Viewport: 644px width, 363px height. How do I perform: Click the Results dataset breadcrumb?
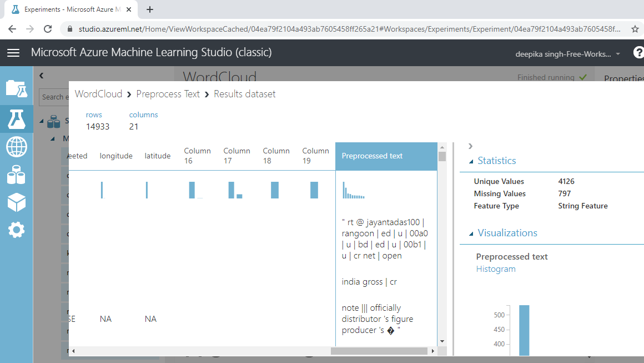(245, 94)
